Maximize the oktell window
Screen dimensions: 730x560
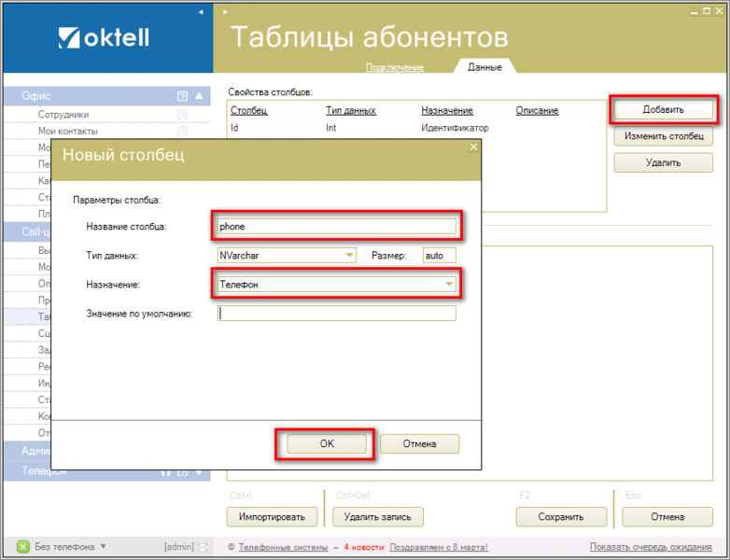click(x=707, y=10)
